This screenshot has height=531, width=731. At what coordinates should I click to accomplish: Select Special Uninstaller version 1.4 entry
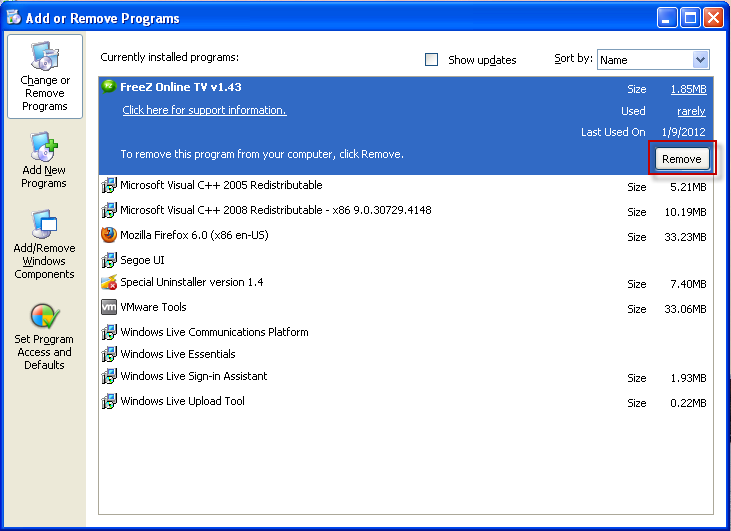tap(406, 283)
